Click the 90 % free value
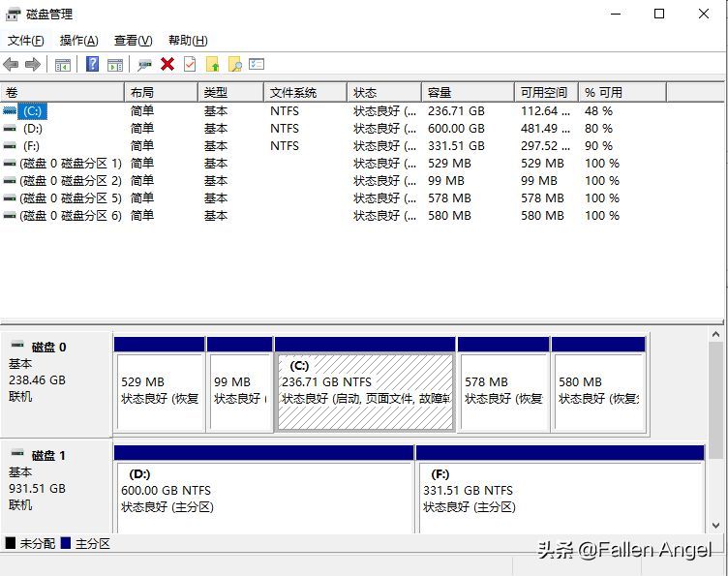The width and height of the screenshot is (728, 576). (598, 146)
